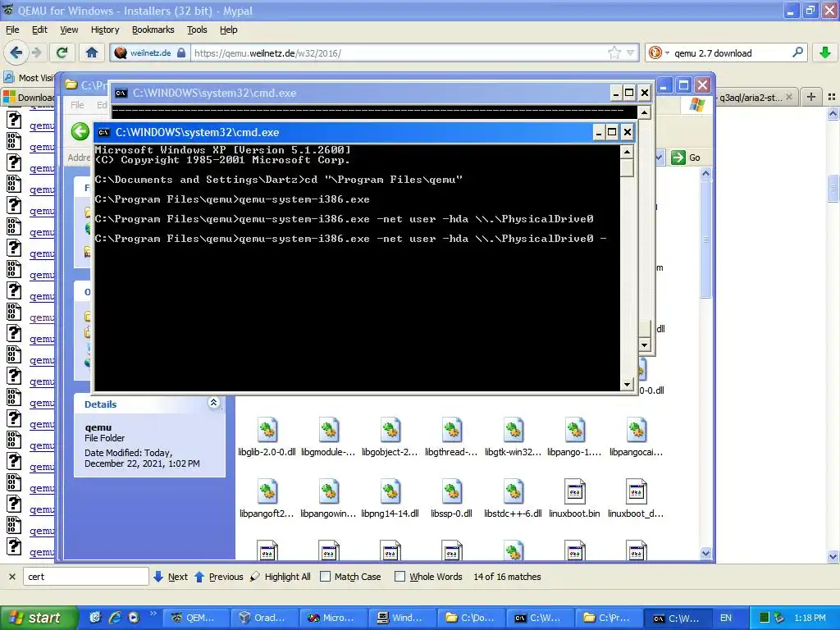Click the search box with qemu 2.7 download

(x=728, y=52)
